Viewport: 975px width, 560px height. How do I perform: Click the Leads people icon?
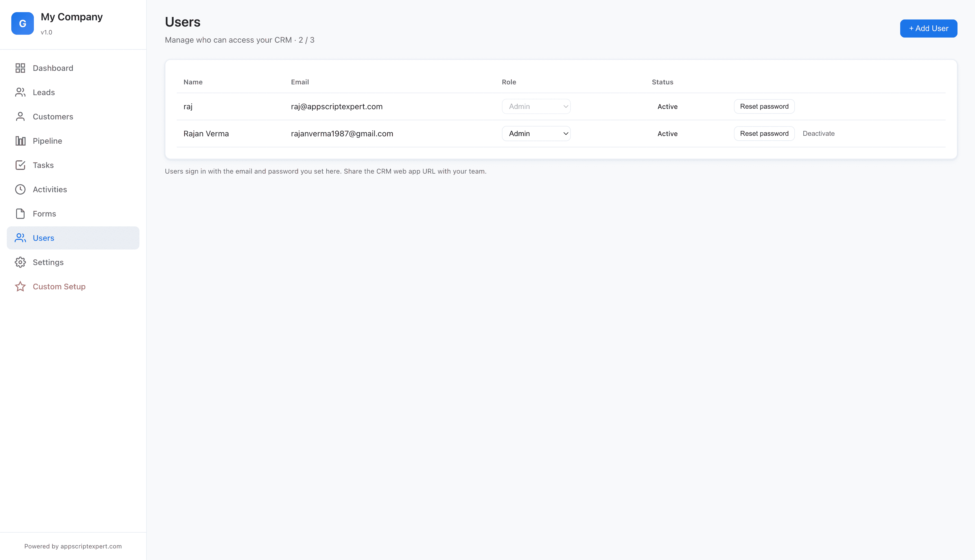[20, 92]
